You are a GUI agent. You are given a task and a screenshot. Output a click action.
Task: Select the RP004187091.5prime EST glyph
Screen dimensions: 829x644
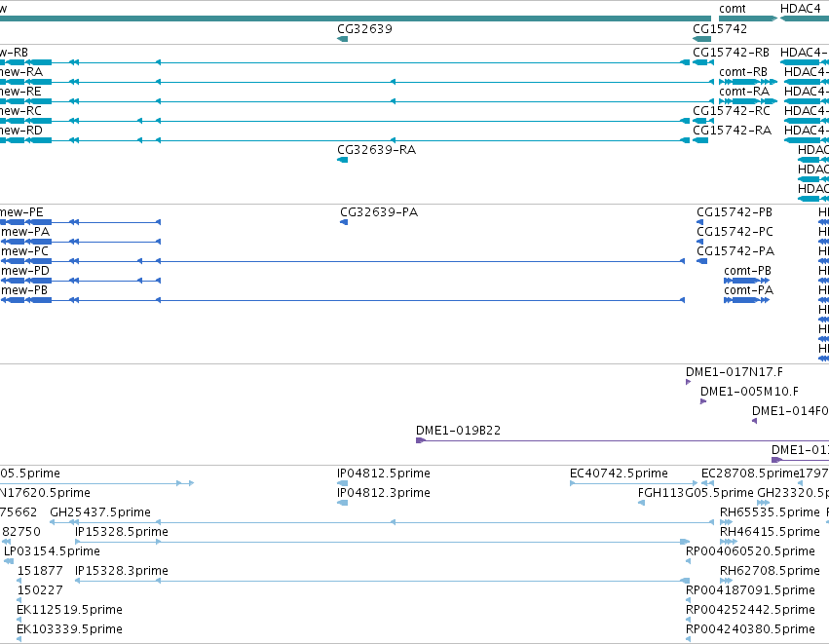coord(688,600)
